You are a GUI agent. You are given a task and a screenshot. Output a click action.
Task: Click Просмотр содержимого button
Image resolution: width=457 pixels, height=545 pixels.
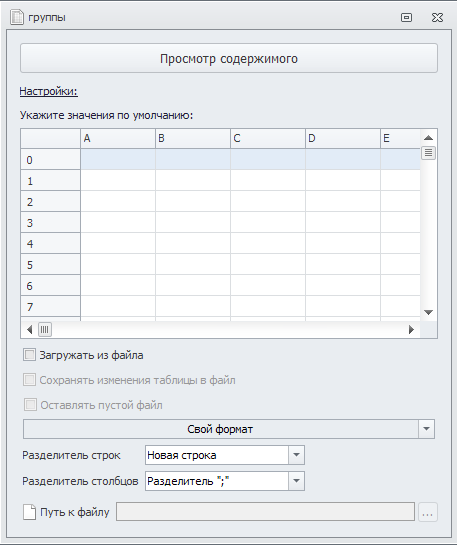tap(229, 58)
